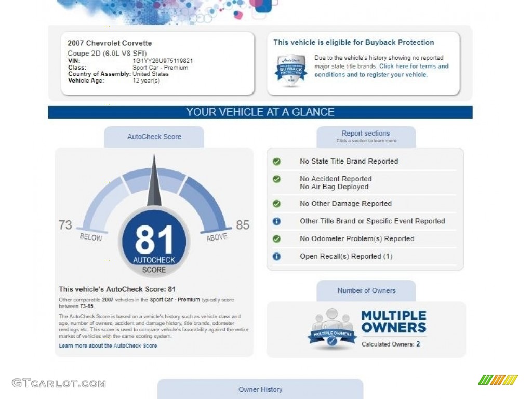
Task: Click info icon beside Other Title Brand
Action: [276, 221]
